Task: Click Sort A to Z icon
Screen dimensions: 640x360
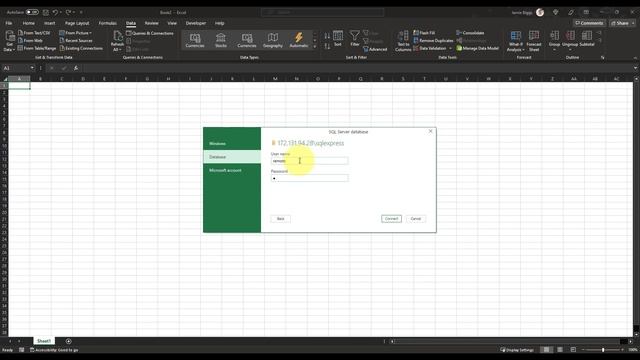Action: click(x=327, y=36)
